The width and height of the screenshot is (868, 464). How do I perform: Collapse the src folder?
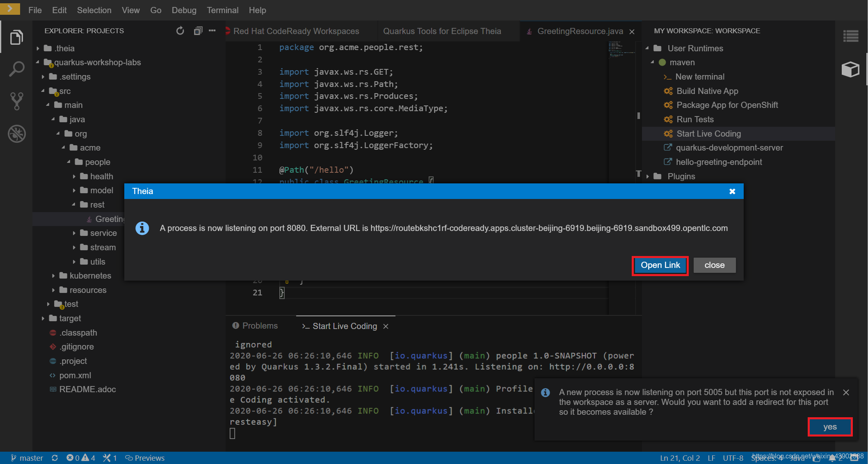43,91
